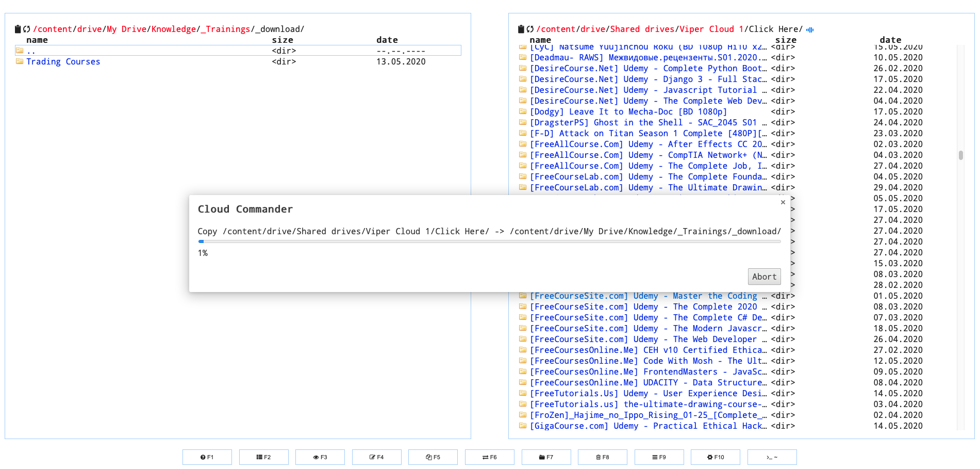Viewport: 980px width, 469px height.
Task: Click the right panel vertical scrollbar
Action: [960, 155]
